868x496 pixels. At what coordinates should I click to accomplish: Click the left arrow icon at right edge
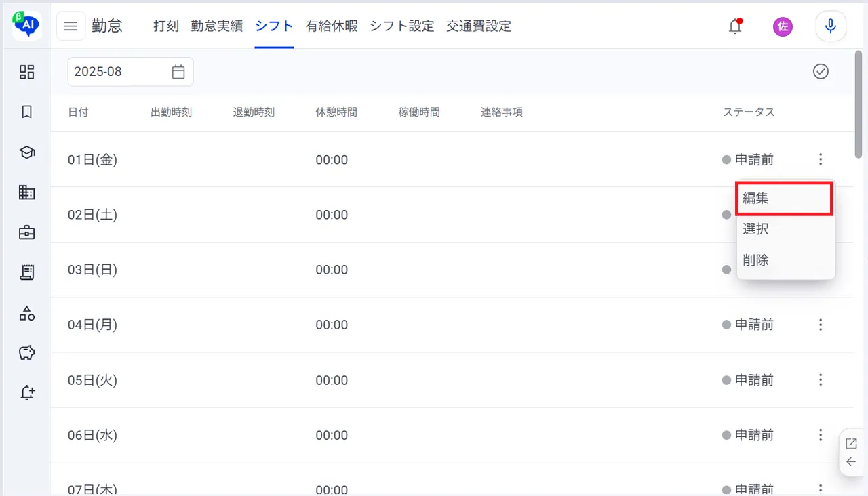[x=852, y=462]
